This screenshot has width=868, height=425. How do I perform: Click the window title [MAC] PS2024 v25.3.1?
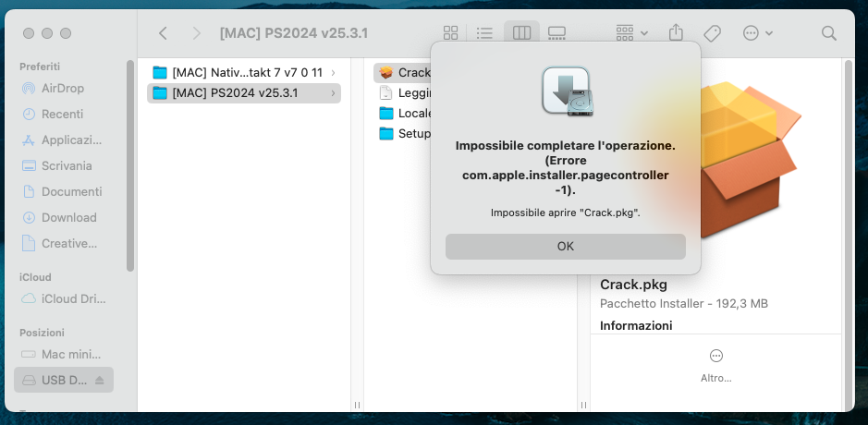293,34
